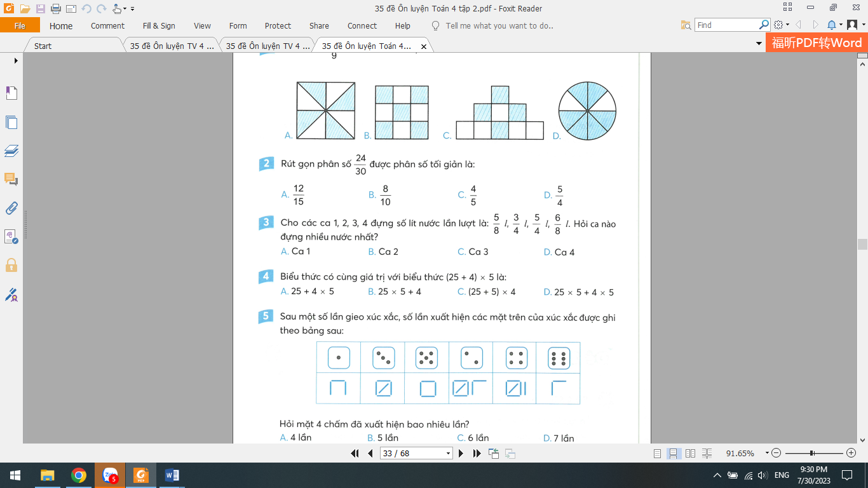Image resolution: width=868 pixels, height=488 pixels.
Task: Open the page number dropdown
Action: [x=449, y=453]
